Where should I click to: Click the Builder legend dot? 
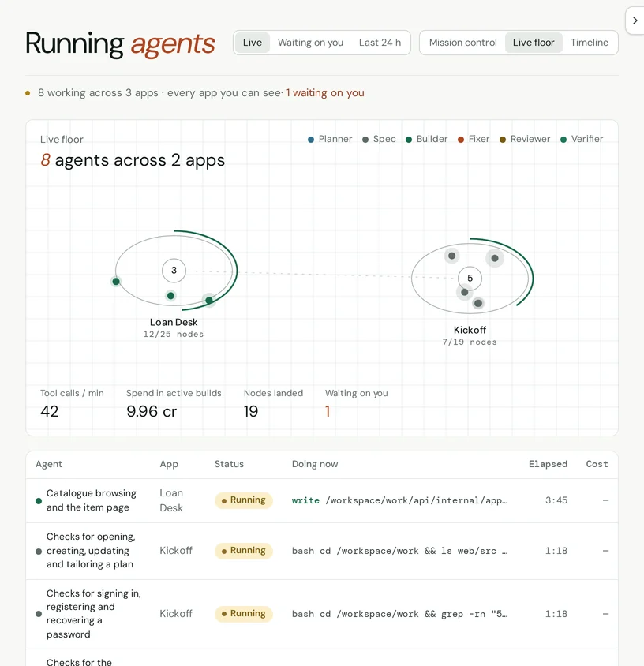409,140
